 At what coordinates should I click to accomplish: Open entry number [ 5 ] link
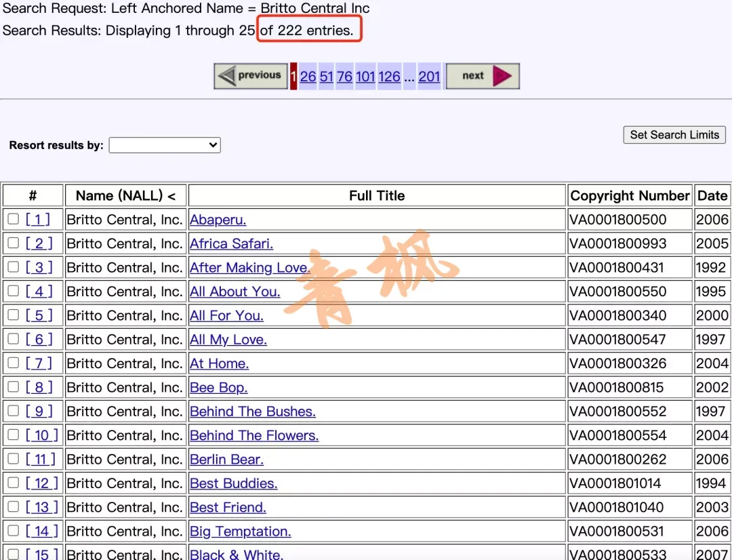[x=39, y=315]
